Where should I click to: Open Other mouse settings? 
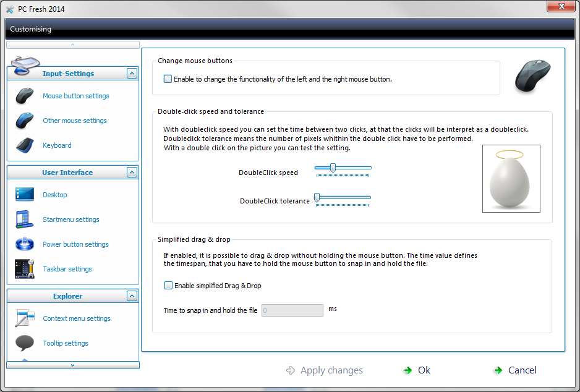click(75, 121)
